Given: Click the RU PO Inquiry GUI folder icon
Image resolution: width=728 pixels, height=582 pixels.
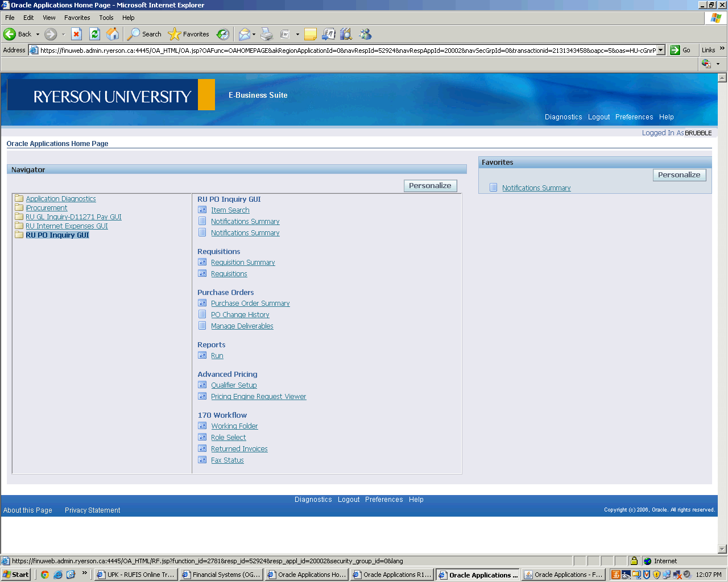Looking at the screenshot, I should 19,235.
